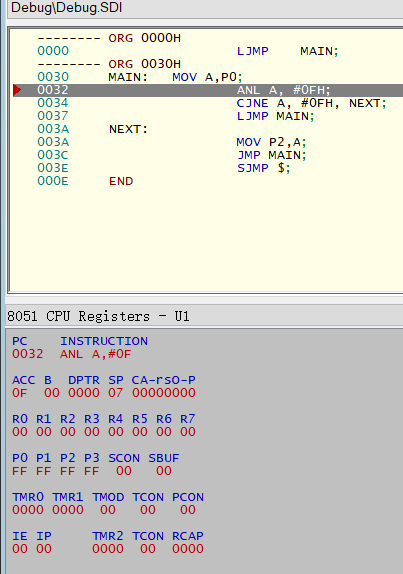Click the ACC register value 0F
This screenshot has height=574, width=403.
click(20, 393)
